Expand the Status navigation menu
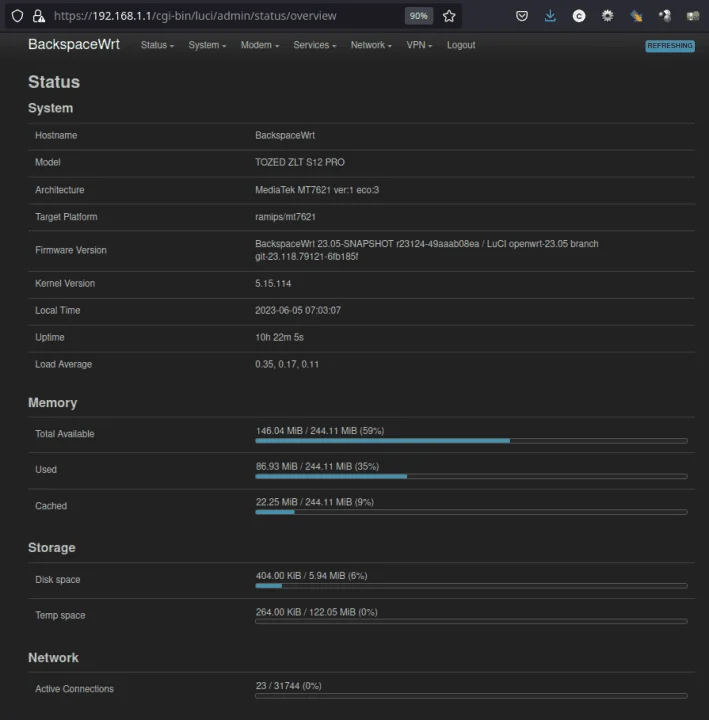This screenshot has width=709, height=720. [x=157, y=45]
